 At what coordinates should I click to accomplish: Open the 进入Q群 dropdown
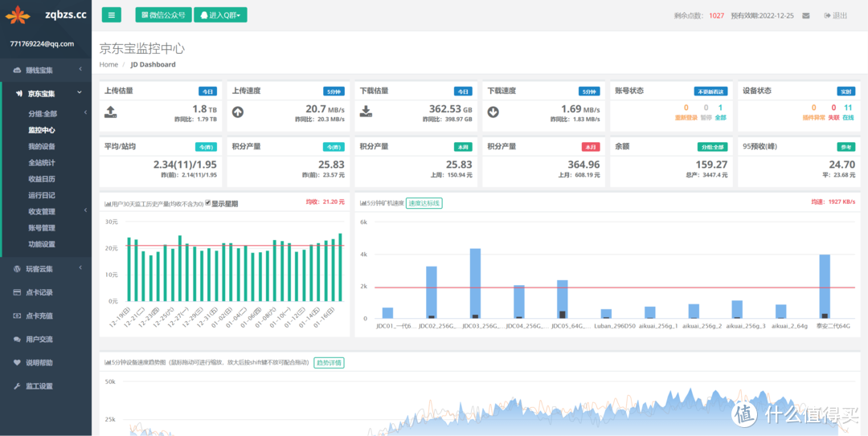[220, 14]
